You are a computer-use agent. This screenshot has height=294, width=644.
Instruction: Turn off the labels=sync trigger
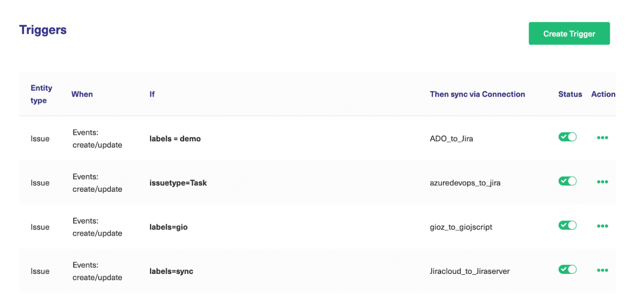coord(567,269)
